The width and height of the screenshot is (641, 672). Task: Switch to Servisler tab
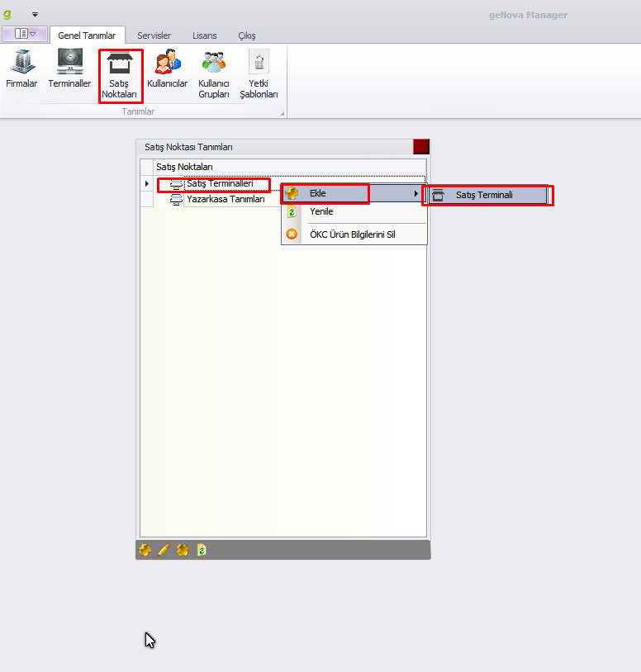click(154, 35)
